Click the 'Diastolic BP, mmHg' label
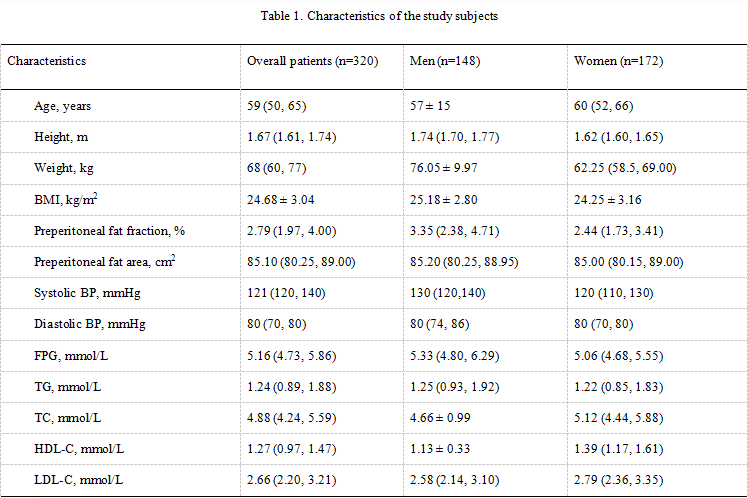 pos(84,324)
